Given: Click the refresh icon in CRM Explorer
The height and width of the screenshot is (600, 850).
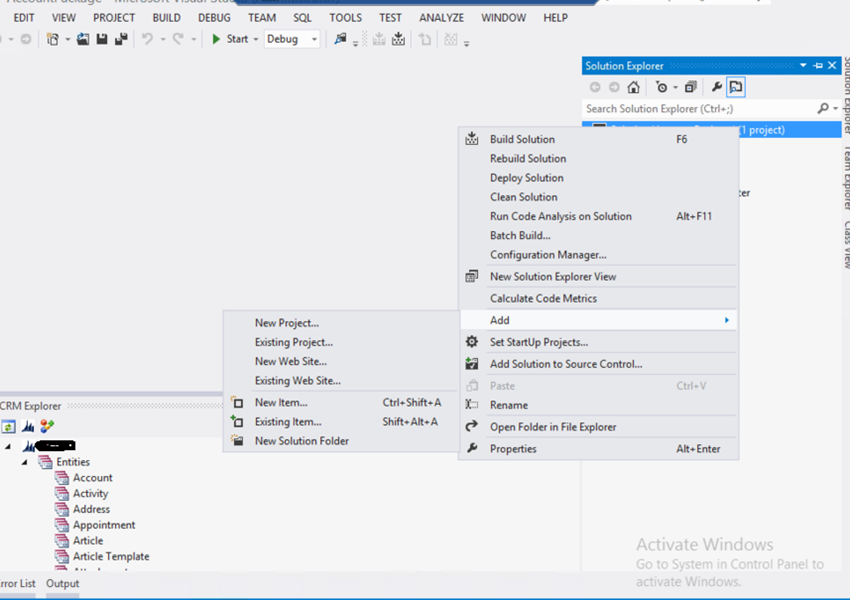Looking at the screenshot, I should pyautogui.click(x=8, y=427).
